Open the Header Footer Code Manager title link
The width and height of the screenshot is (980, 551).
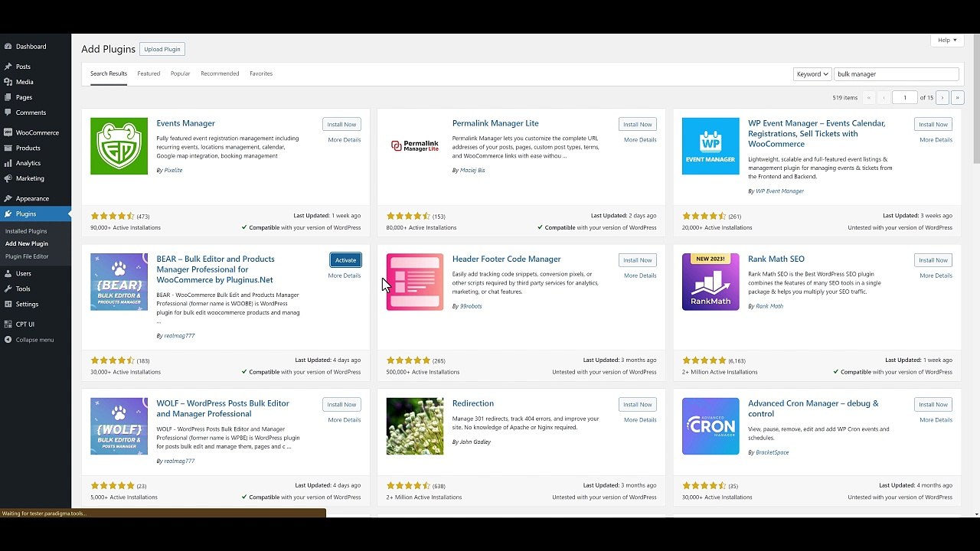point(507,259)
